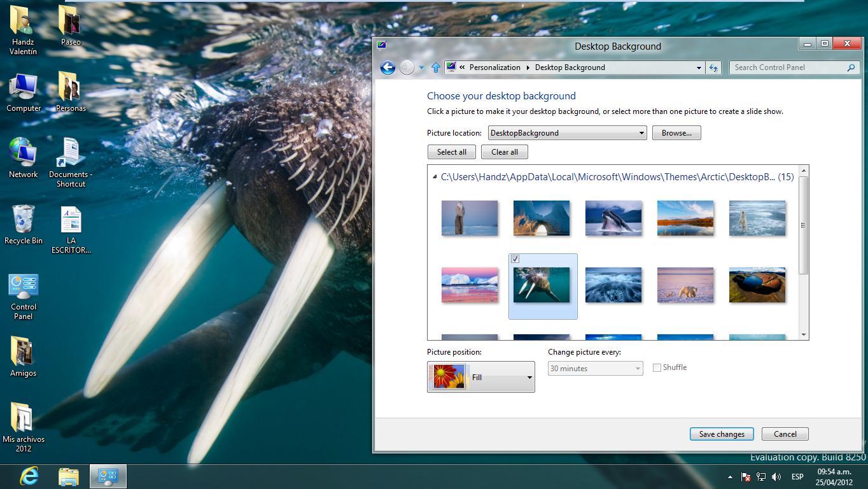Click the Back arrow navigation button
This screenshot has width=868, height=489.
click(388, 67)
